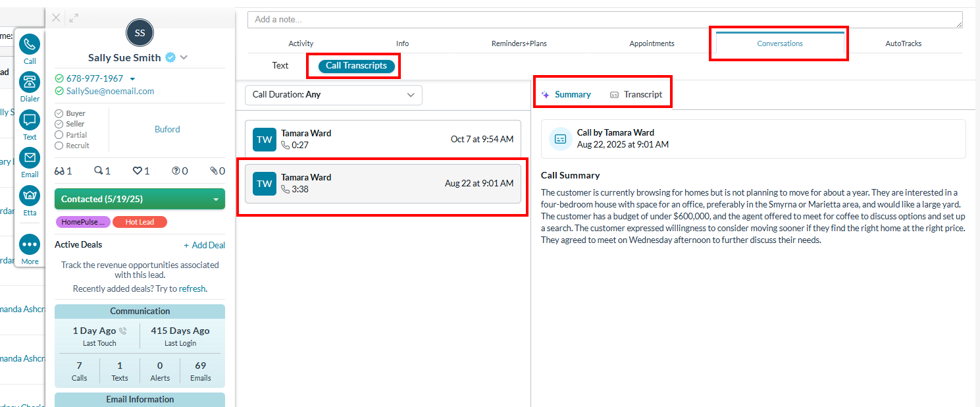
Task: Click the transcript icon beside Call by Tamara Ward
Action: [560, 139]
